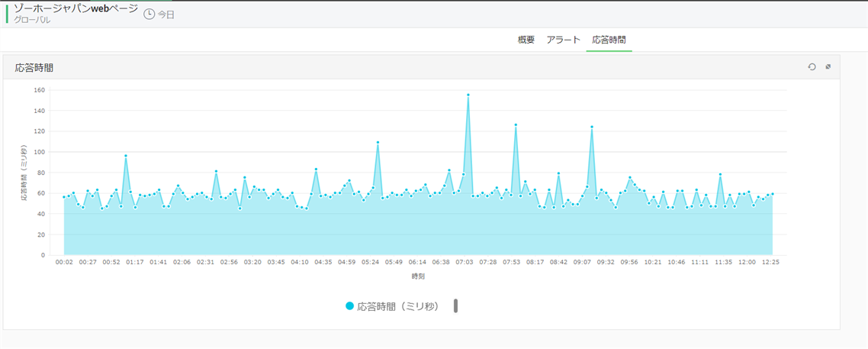Click the x-axis label 00:02
868x349 pixels.
(64, 262)
